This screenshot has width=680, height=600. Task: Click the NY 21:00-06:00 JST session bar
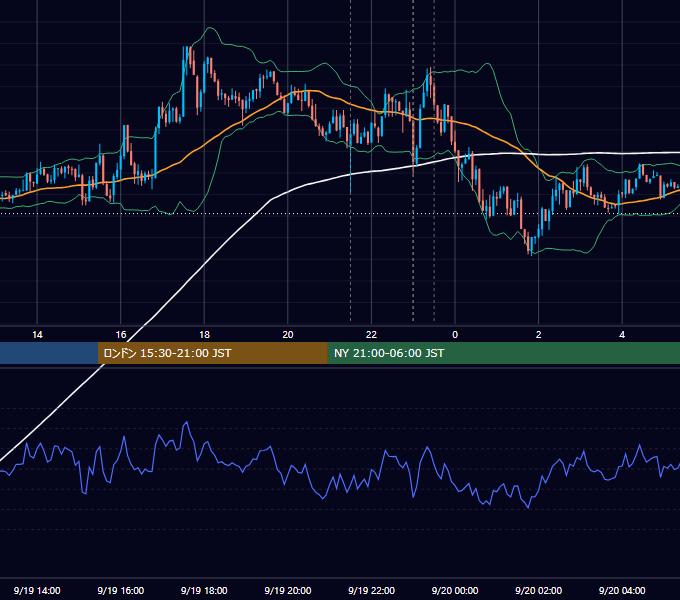[503, 353]
